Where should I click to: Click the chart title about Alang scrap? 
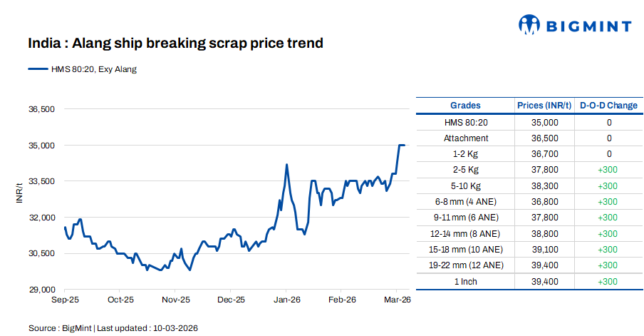(x=175, y=44)
